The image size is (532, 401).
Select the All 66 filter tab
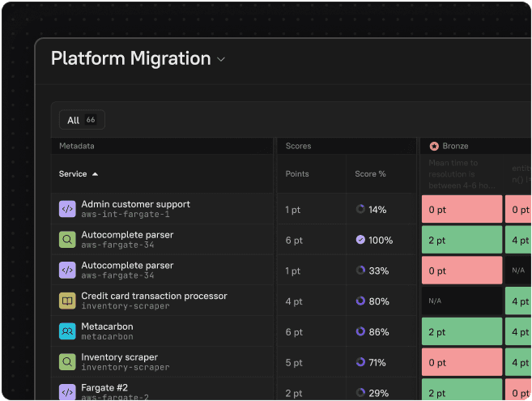coord(82,120)
